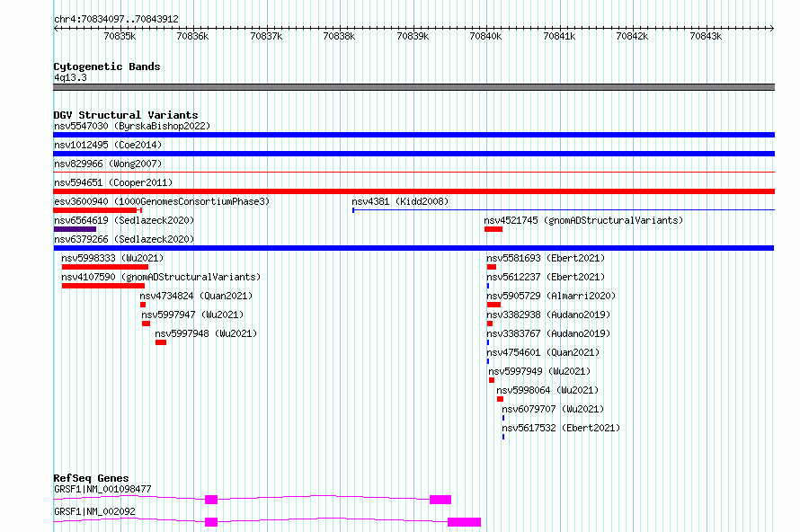The width and height of the screenshot is (800, 532).
Task: Select nsv5998333 (Wu2021) label
Action: point(112,258)
